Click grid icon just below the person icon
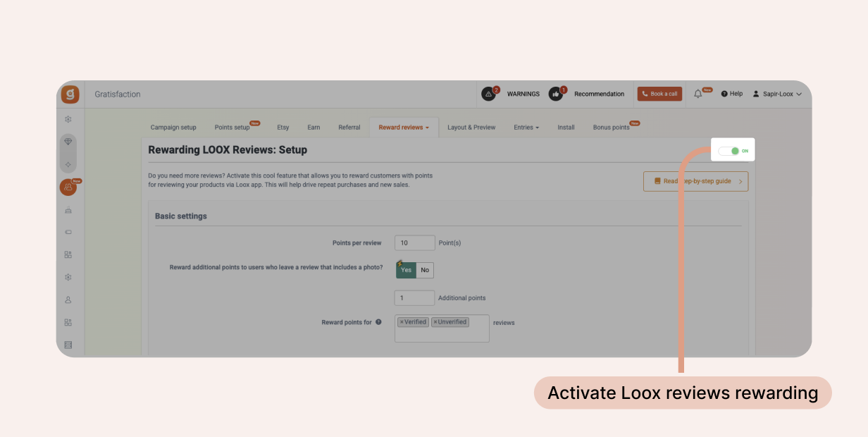Image resolution: width=868 pixels, height=437 pixels. [68, 322]
